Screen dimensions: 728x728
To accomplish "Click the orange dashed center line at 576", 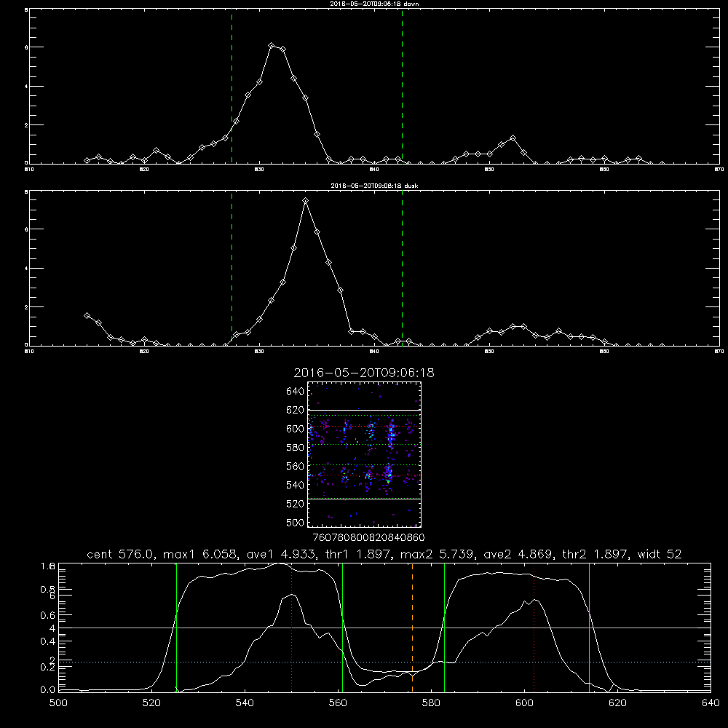I will (412, 628).
